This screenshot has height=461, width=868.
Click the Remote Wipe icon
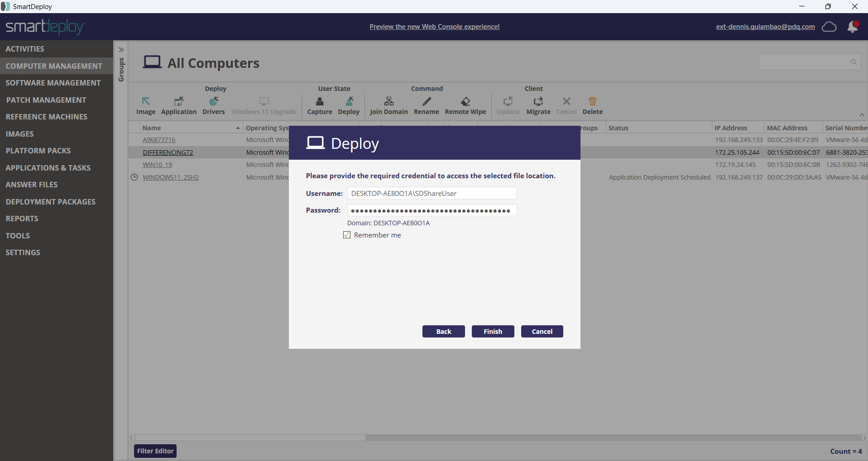[x=465, y=102]
